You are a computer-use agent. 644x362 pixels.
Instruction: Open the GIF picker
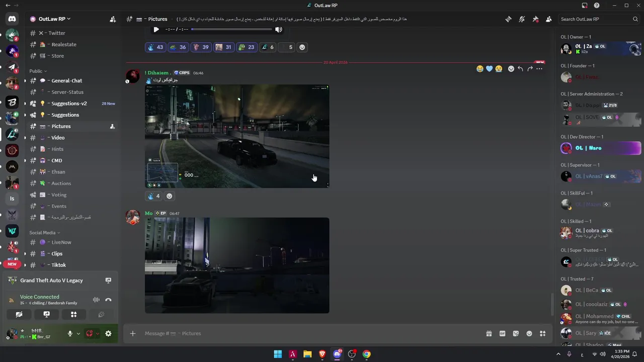click(x=502, y=333)
